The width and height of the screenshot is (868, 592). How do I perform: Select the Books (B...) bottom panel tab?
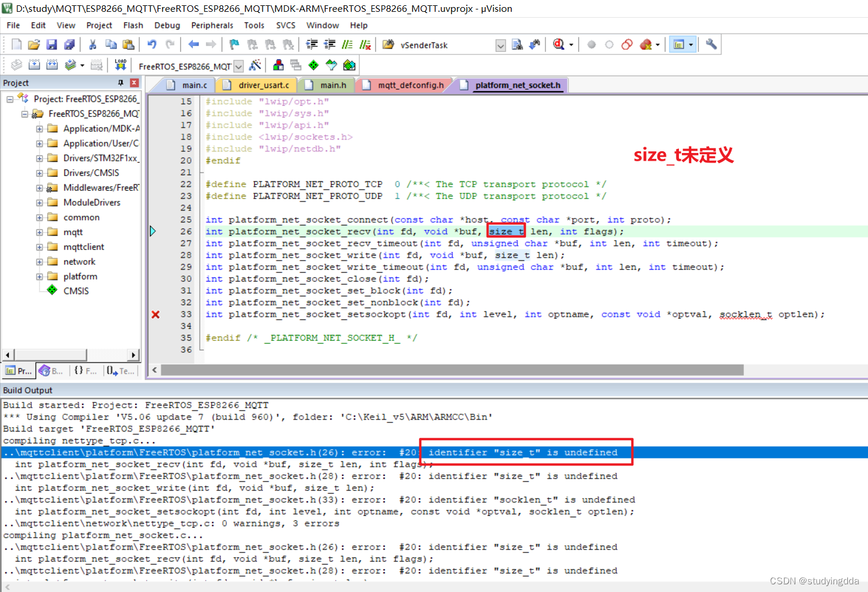point(51,370)
